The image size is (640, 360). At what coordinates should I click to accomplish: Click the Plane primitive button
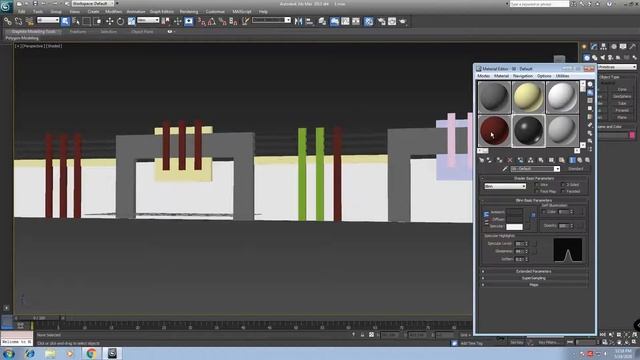tap(622, 117)
